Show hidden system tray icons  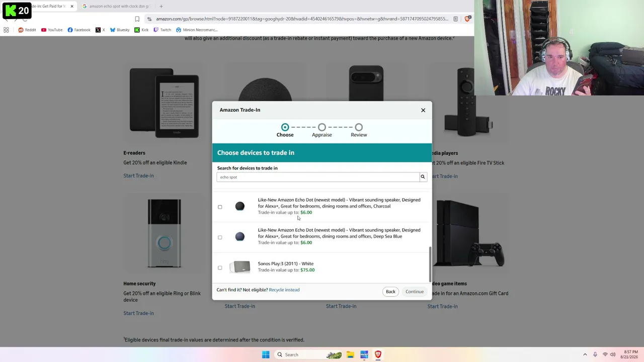[x=585, y=354]
